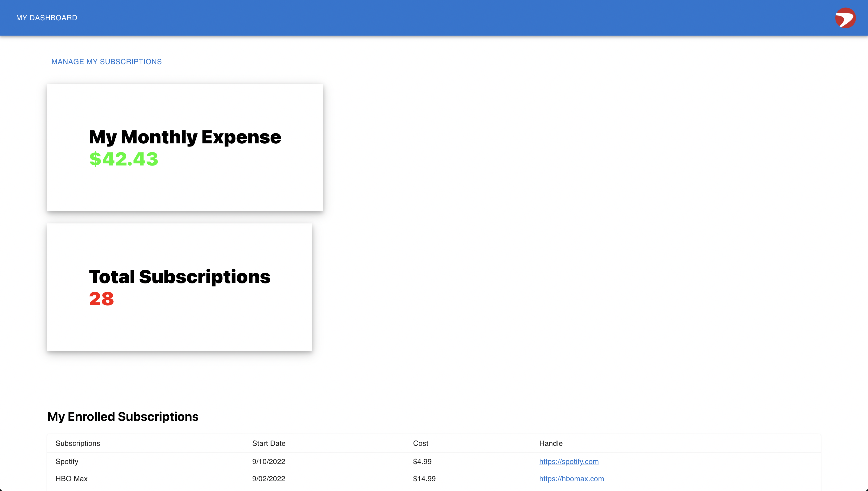Click the $14.99 HBO Max cost
Viewport: 868px width, 491px height.
[x=424, y=479]
